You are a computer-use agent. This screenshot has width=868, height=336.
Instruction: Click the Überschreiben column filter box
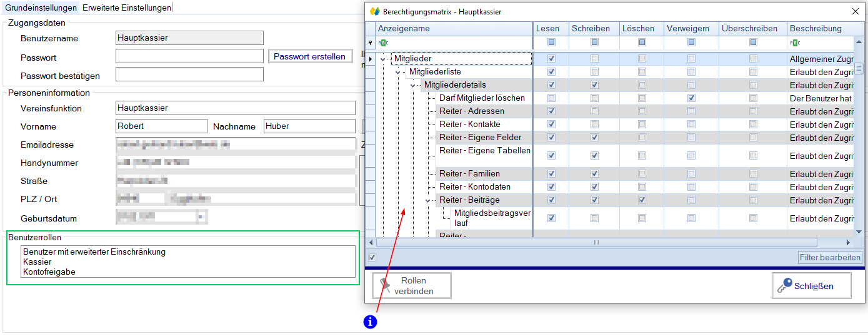[754, 43]
